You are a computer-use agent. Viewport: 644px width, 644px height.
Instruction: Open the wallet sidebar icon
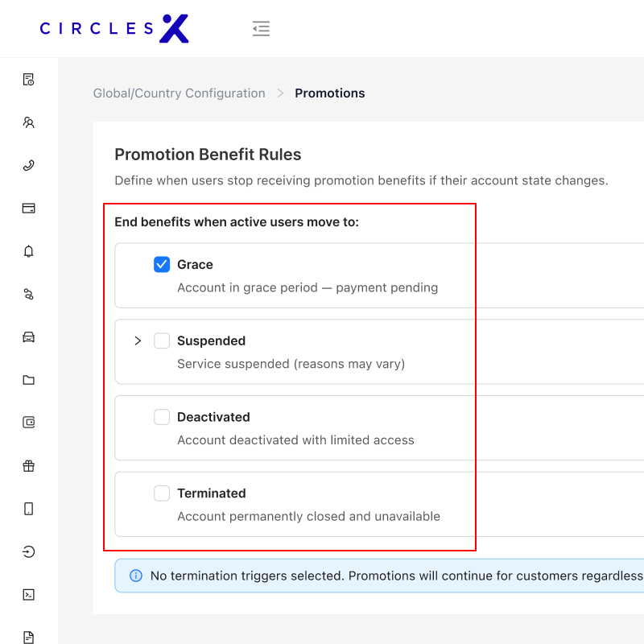[28, 422]
